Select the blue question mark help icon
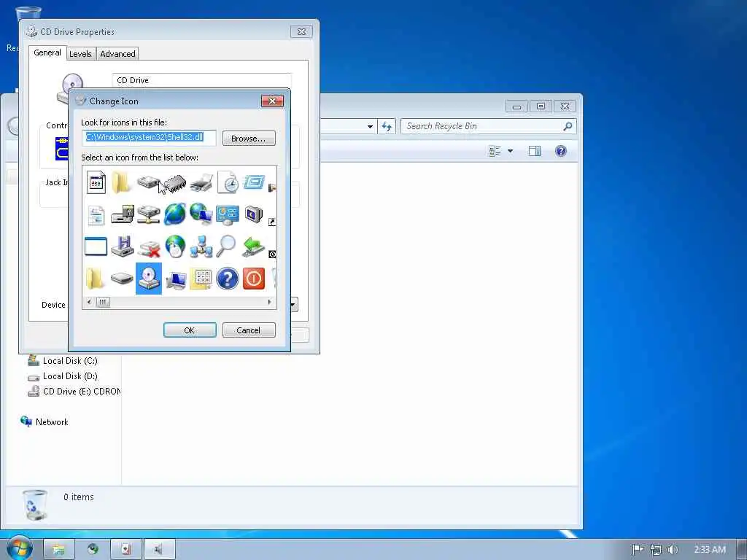The width and height of the screenshot is (747, 560). pos(228,278)
